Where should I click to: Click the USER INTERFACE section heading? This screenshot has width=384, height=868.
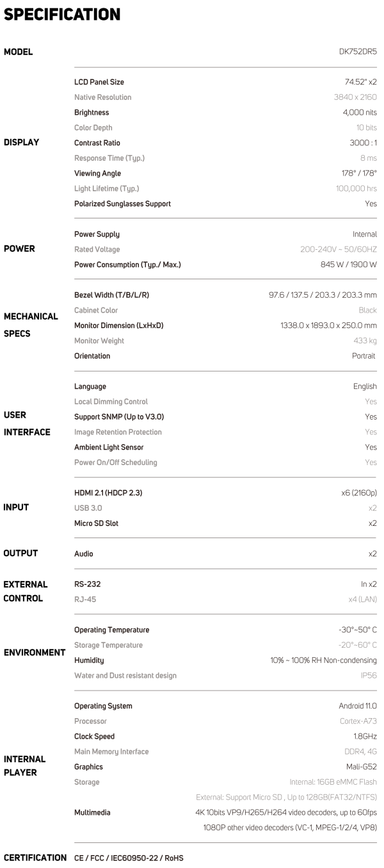(27, 423)
